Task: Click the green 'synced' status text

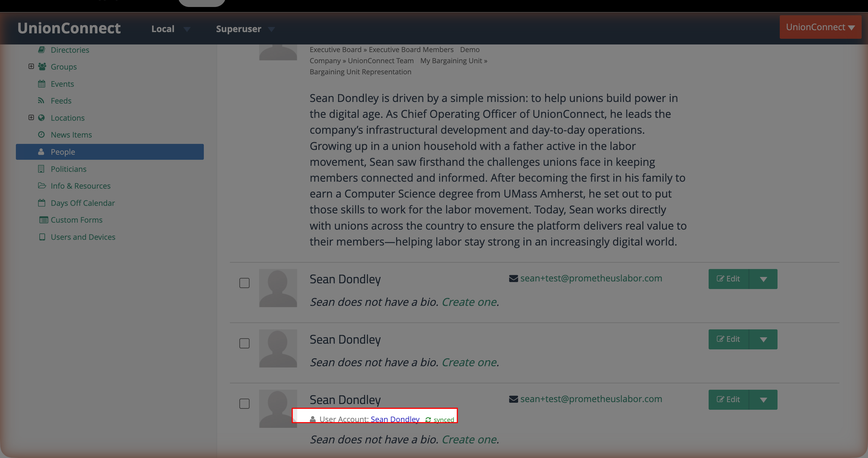Action: pos(444,420)
